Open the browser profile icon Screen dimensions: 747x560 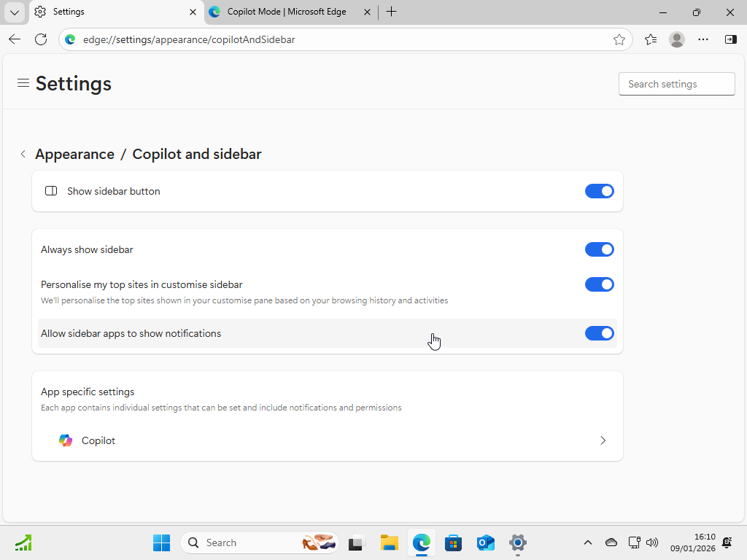point(676,39)
